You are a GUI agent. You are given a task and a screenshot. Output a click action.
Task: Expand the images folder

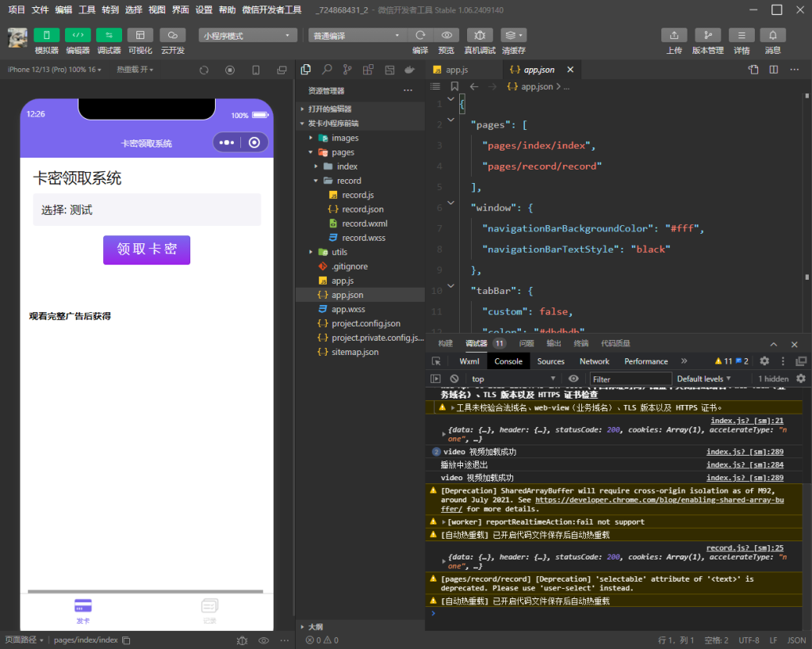point(361,138)
